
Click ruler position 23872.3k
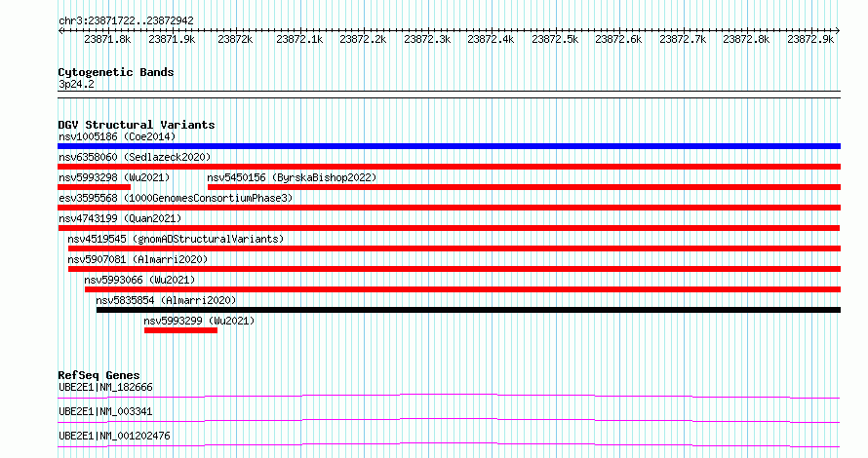427,39
